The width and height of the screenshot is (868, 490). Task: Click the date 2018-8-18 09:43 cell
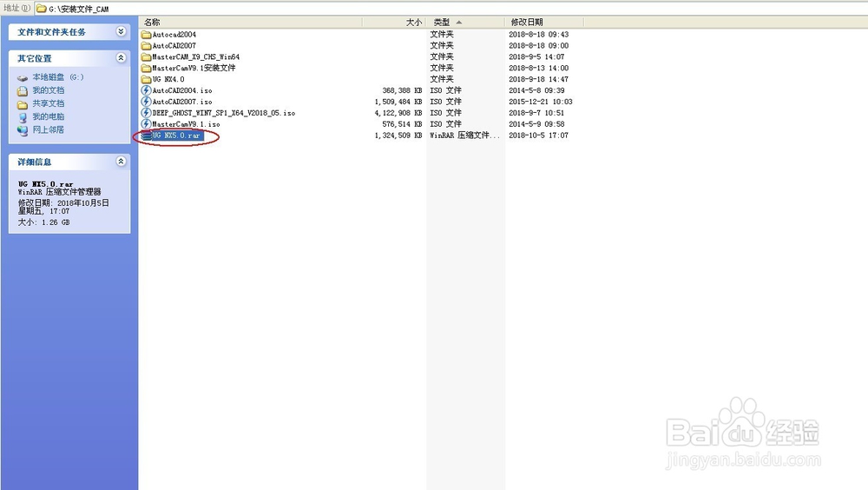click(x=539, y=35)
